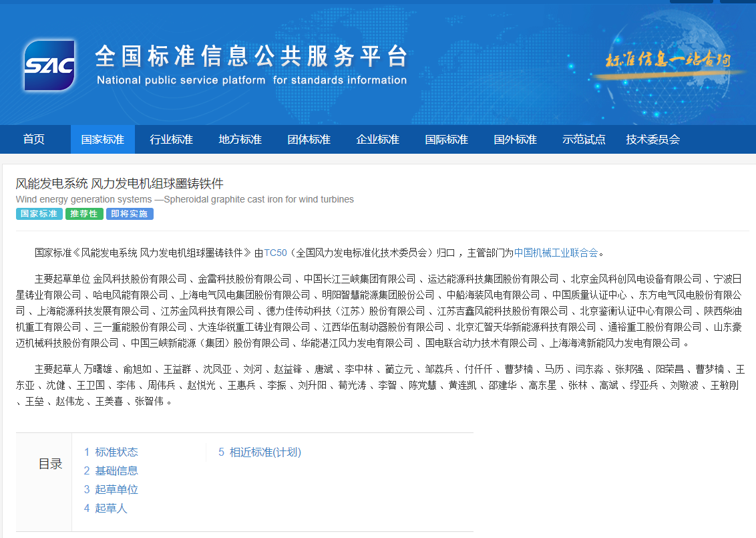This screenshot has height=538, width=756.
Task: Click the 即将实施 status badge
Action: pos(130,214)
